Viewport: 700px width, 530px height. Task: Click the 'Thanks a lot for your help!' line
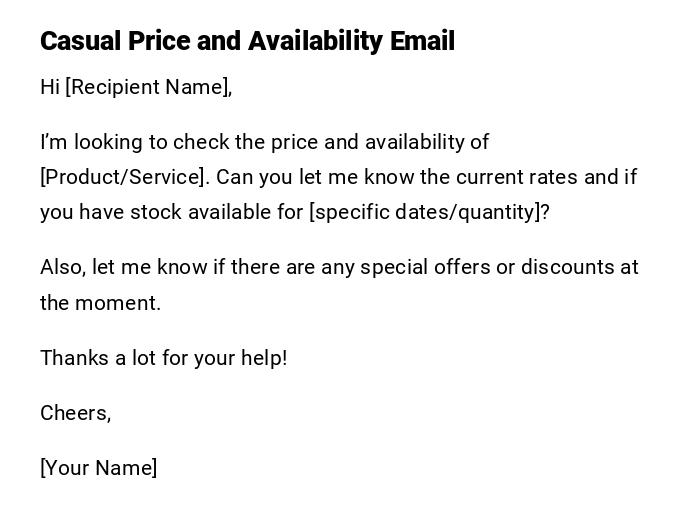point(163,358)
